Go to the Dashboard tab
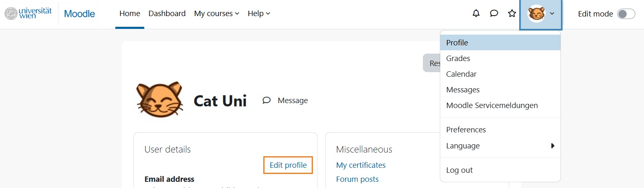The width and height of the screenshot is (644, 188). (167, 14)
